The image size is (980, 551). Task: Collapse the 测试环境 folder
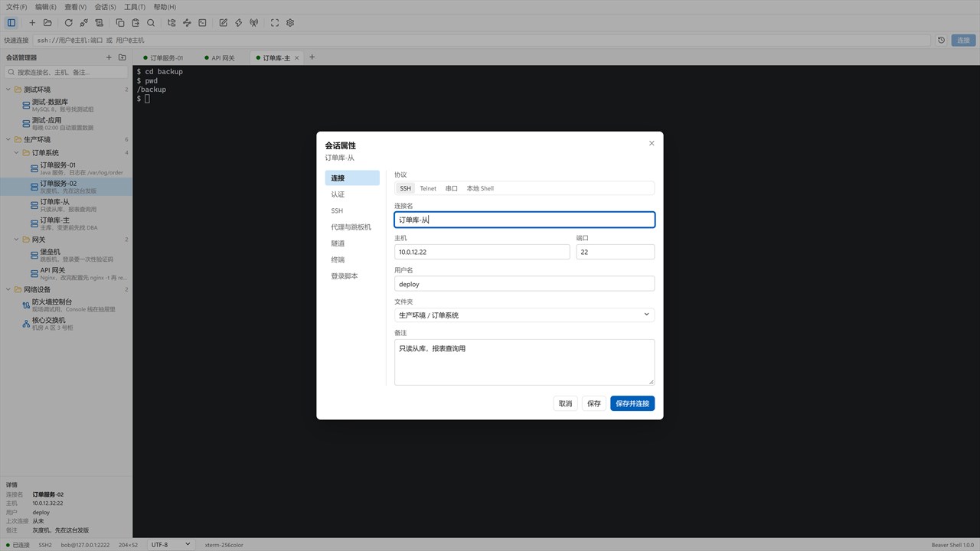[8, 90]
